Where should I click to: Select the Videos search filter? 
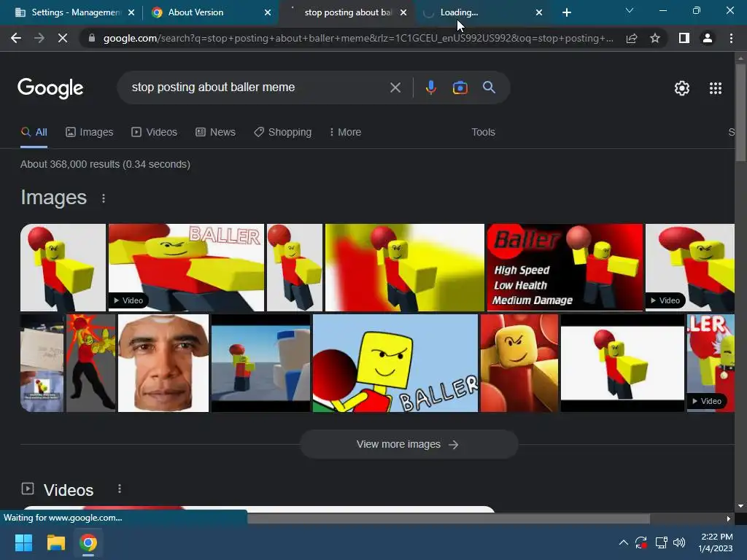point(155,132)
